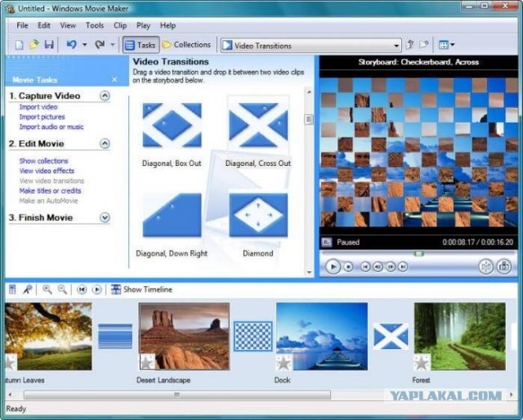The width and height of the screenshot is (523, 420).
Task: Open the Clip menu
Action: coord(120,25)
